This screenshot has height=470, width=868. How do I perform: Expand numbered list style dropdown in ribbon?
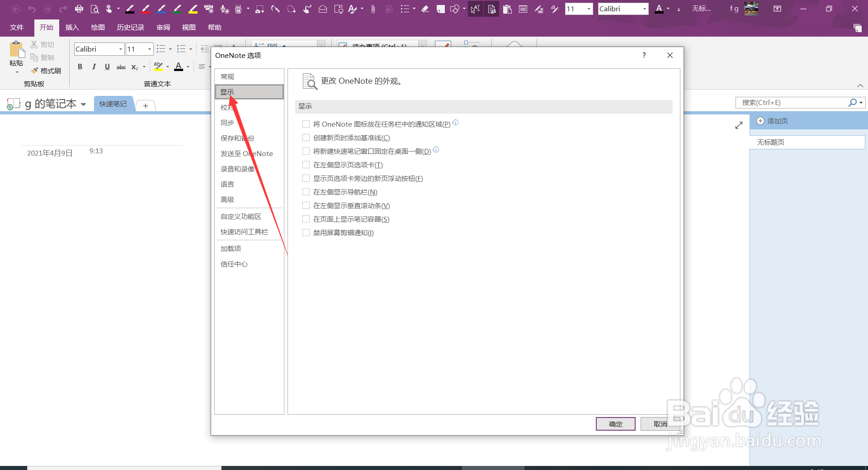coord(191,49)
